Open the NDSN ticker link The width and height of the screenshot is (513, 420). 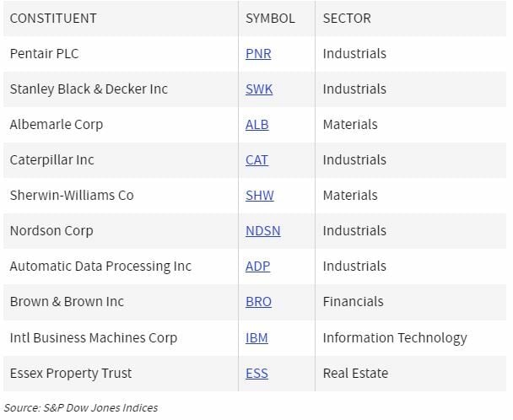[x=262, y=231]
